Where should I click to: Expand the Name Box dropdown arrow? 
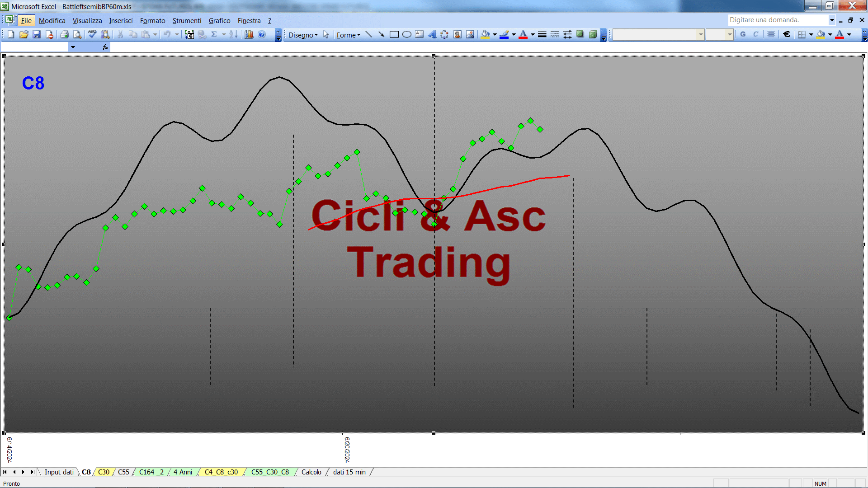pos(73,47)
